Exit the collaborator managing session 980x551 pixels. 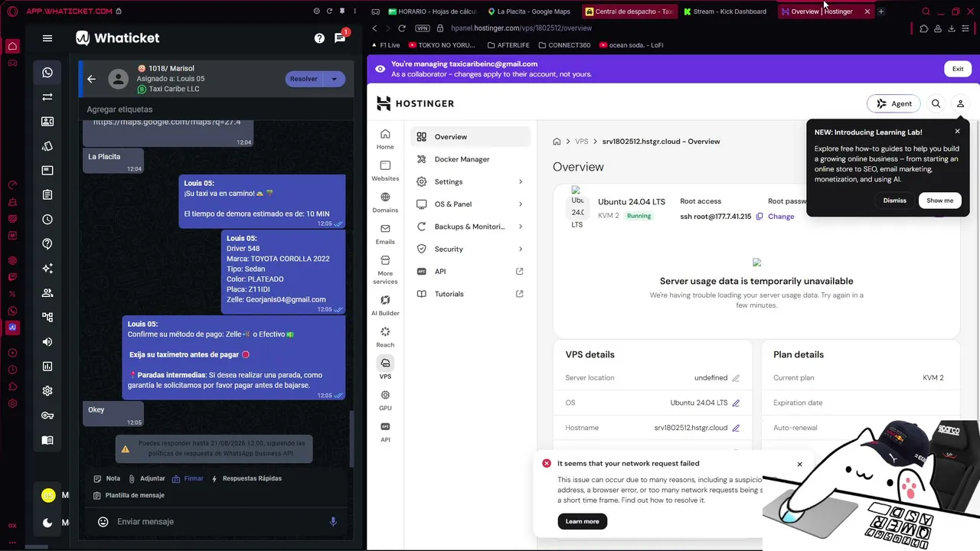pyautogui.click(x=958, y=69)
